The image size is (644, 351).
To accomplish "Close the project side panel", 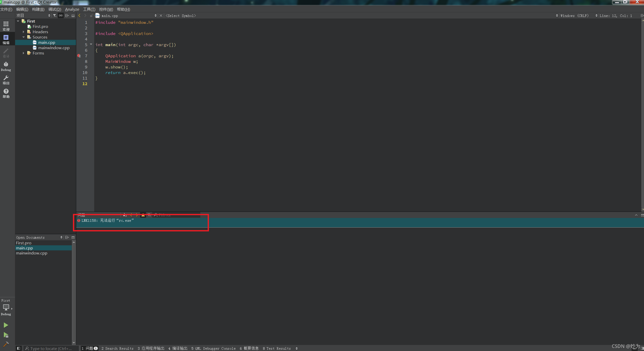I will point(73,16).
